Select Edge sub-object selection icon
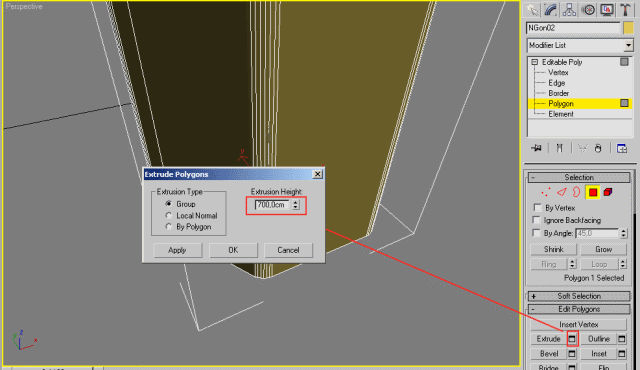 562,192
